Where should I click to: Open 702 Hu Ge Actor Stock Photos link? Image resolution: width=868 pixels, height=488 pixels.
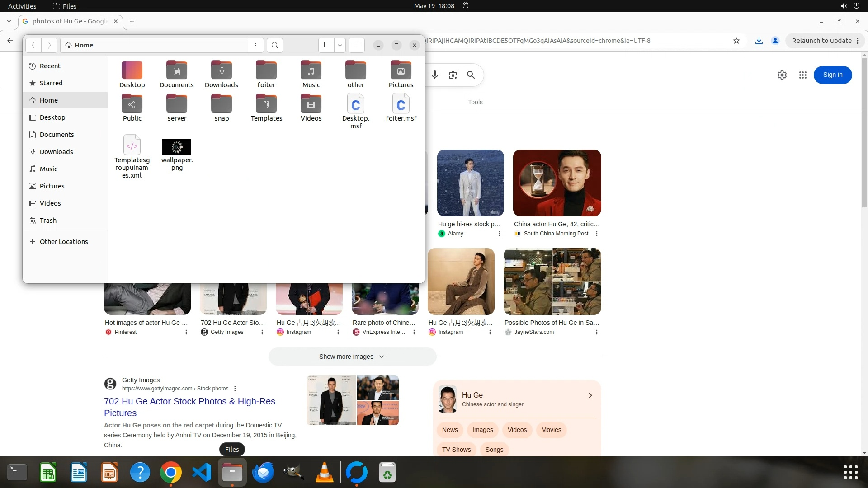point(189,407)
